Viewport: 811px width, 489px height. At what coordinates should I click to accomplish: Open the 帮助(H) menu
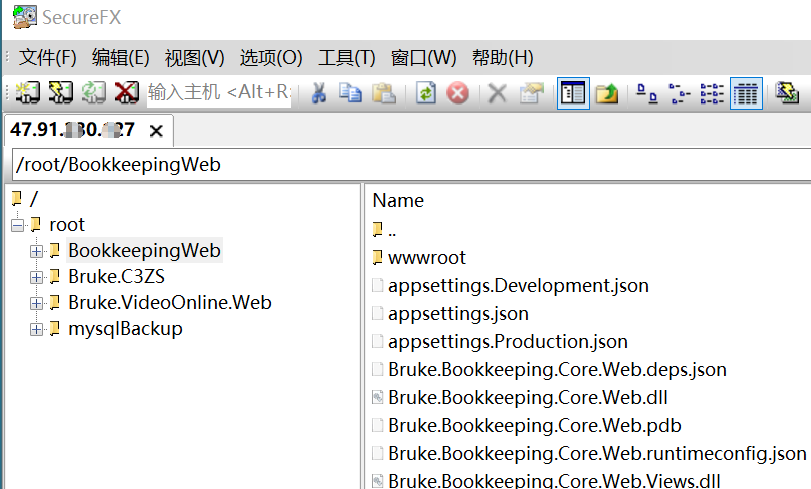pyautogui.click(x=502, y=57)
